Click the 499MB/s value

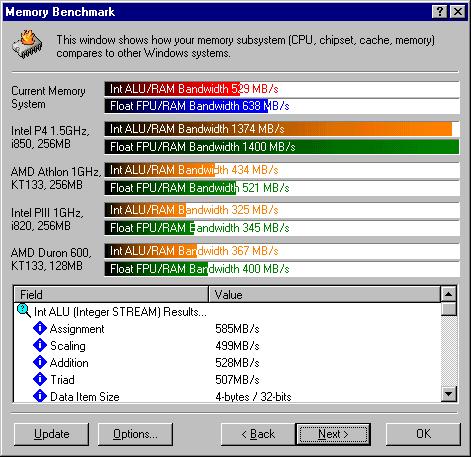[237, 346]
